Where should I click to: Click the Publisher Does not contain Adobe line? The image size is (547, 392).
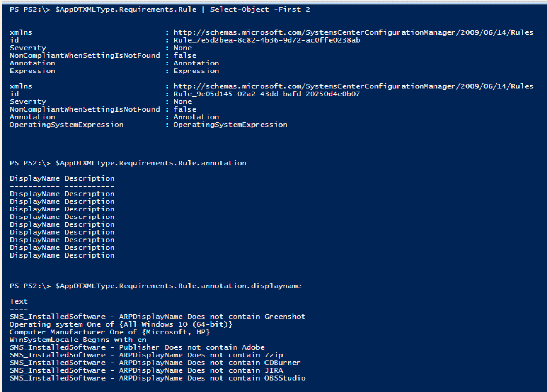(137, 347)
